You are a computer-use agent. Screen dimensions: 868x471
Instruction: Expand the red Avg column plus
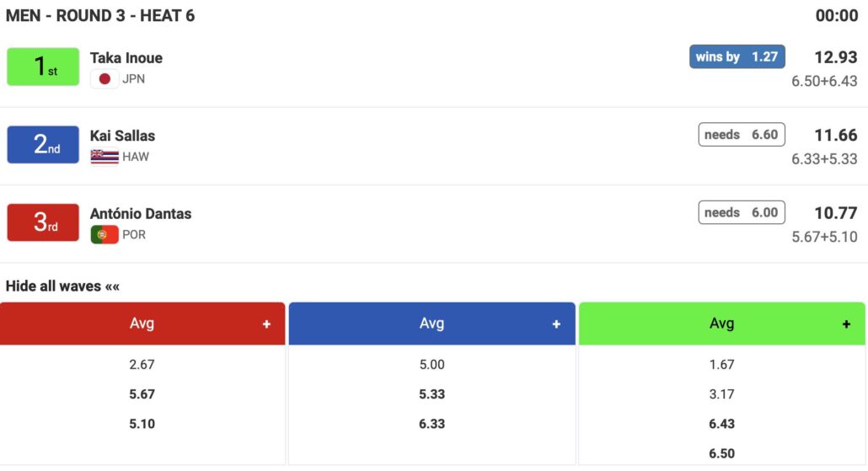pos(266,324)
